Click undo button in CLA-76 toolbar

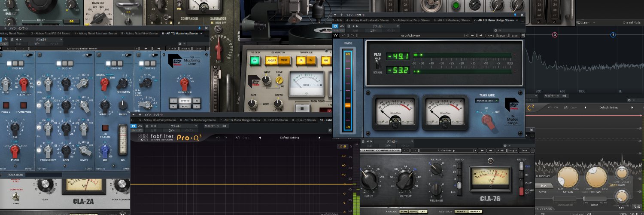406,150
